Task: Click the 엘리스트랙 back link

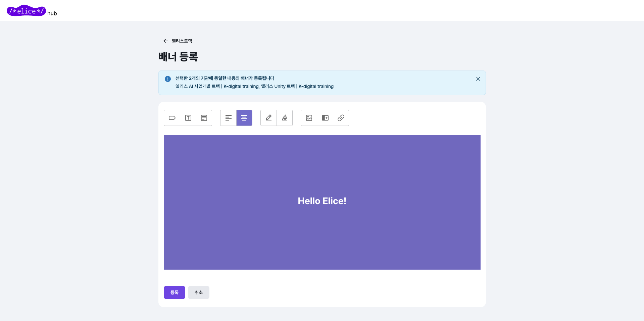Action: pos(182,41)
